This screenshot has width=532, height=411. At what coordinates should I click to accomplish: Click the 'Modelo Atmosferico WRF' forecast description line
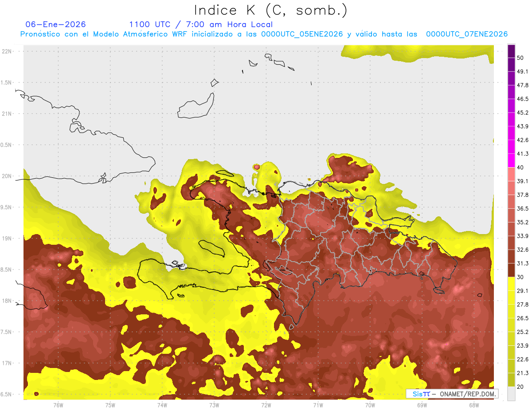264,34
